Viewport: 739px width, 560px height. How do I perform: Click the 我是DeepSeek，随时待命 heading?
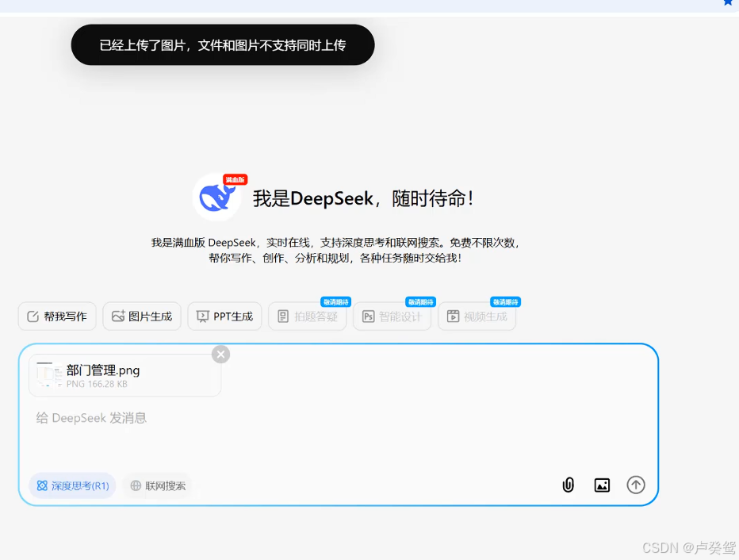click(363, 198)
